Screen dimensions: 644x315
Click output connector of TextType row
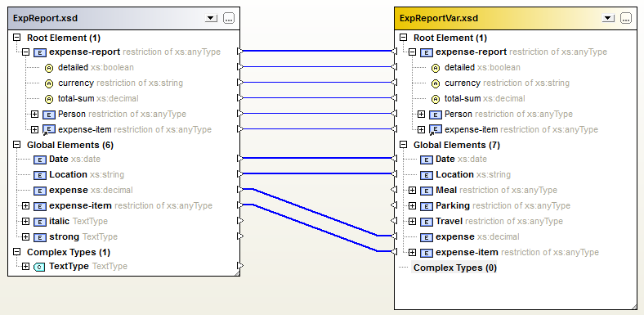coord(240,266)
